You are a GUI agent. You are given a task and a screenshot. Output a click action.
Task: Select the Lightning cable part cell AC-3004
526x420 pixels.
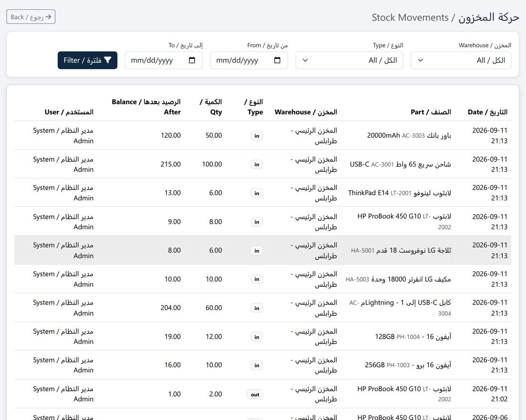click(x=400, y=308)
